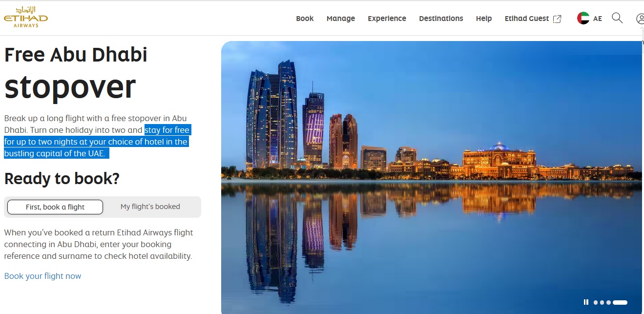Click the AE country code label

tap(598, 19)
